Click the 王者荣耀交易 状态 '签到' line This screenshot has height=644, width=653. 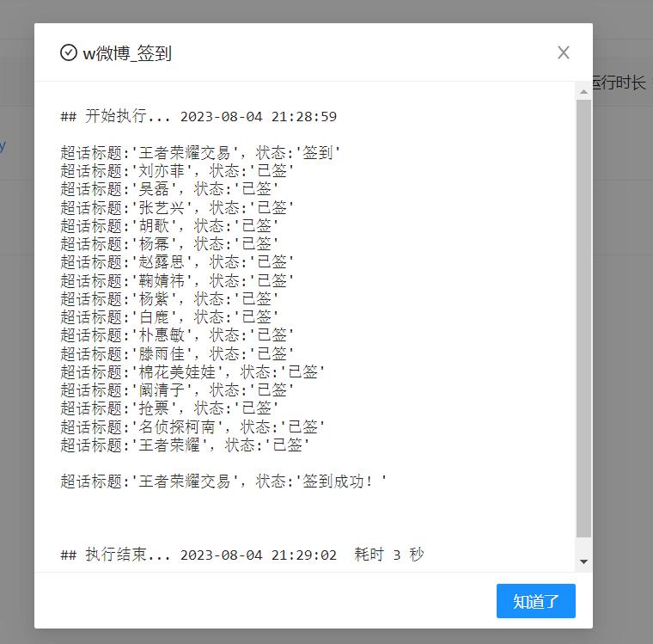click(x=200, y=152)
